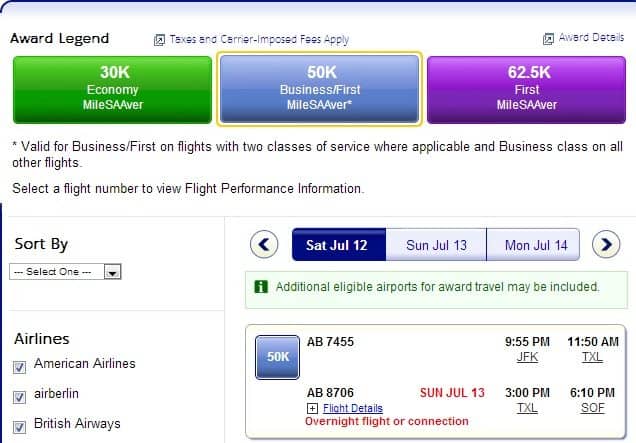
Task: Open Award Details link
Action: coord(591,37)
